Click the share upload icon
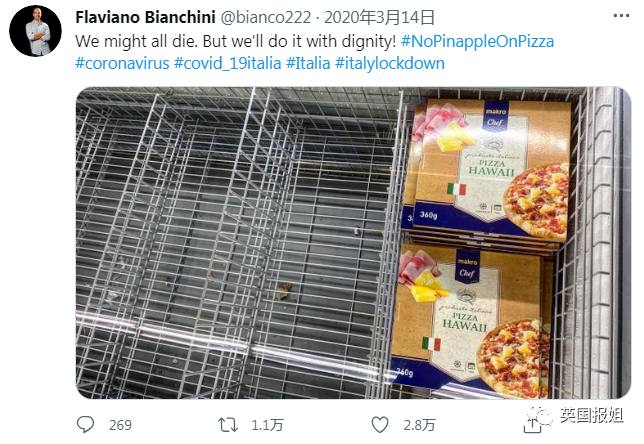The height and width of the screenshot is (444, 644). click(532, 424)
